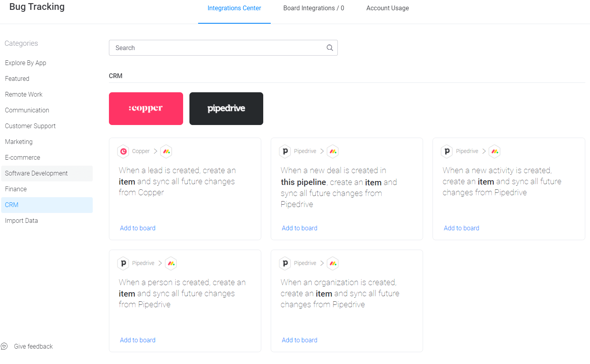Select the Import Data category
The height and width of the screenshot is (364, 590).
click(47, 221)
